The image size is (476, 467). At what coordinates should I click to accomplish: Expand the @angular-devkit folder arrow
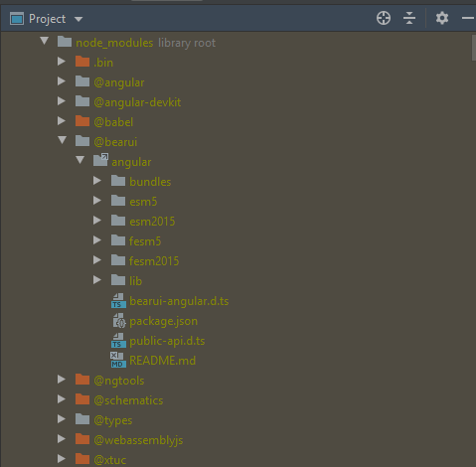coord(62,101)
